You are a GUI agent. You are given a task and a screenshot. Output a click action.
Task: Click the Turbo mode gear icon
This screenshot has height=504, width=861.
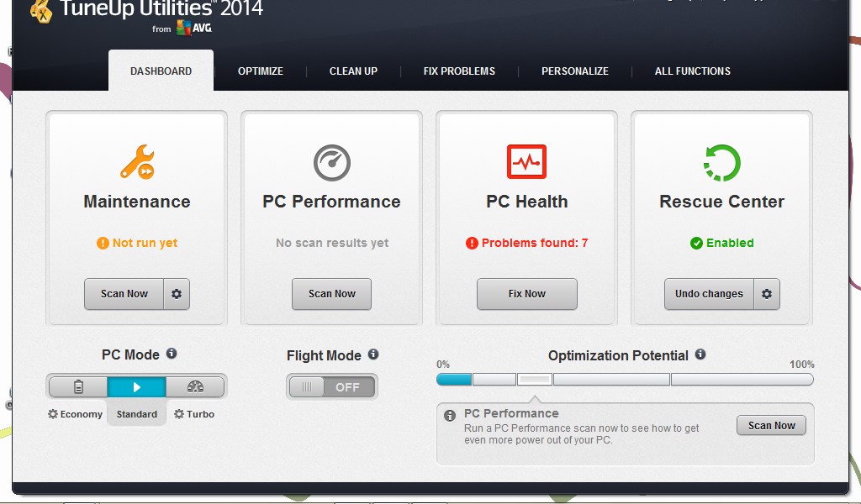pyautogui.click(x=179, y=413)
